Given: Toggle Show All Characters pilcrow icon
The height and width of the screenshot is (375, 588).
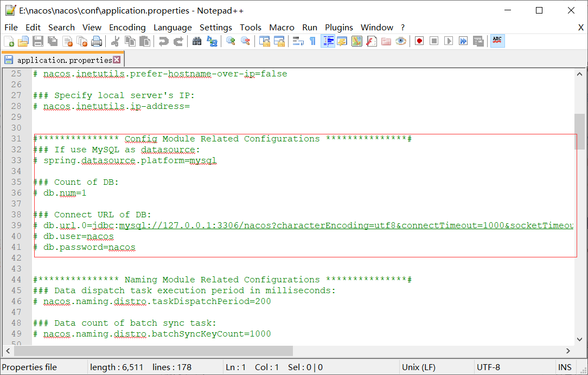Looking at the screenshot, I should point(312,41).
